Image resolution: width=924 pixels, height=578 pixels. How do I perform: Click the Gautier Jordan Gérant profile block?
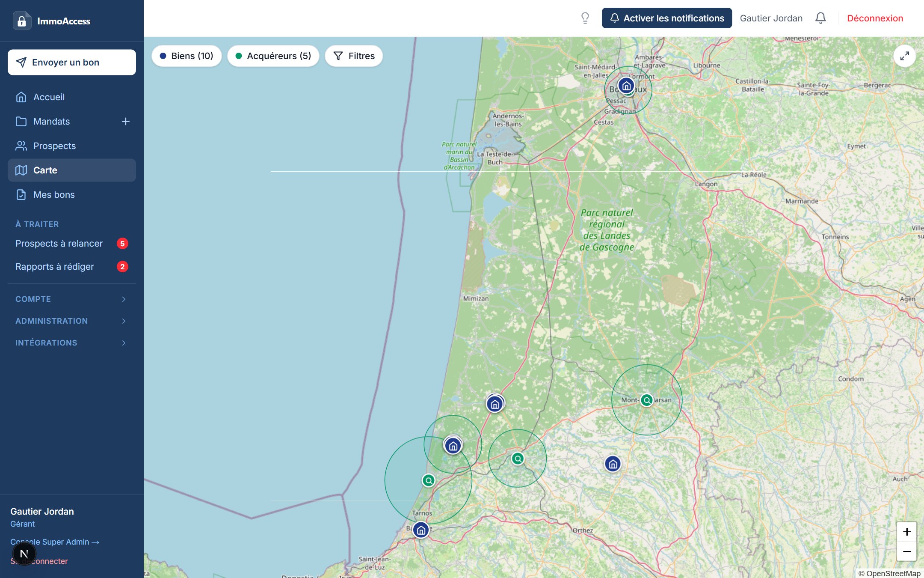(x=42, y=517)
